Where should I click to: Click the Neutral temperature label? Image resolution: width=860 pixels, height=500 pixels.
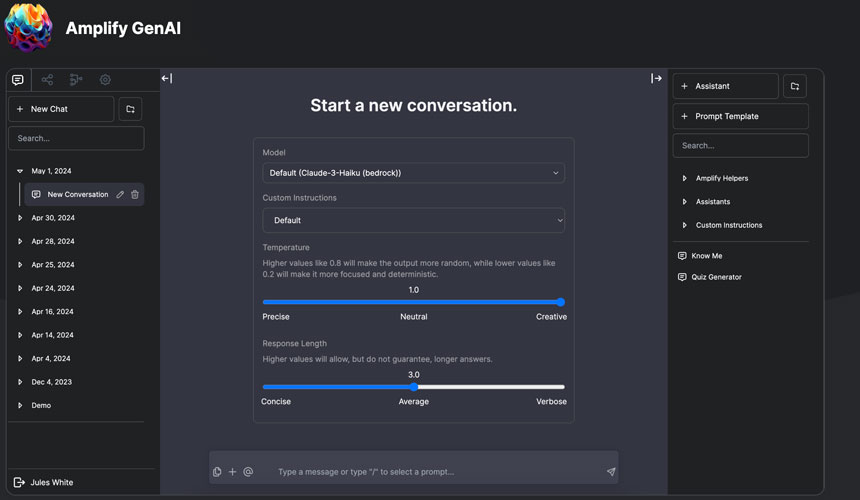coord(414,317)
